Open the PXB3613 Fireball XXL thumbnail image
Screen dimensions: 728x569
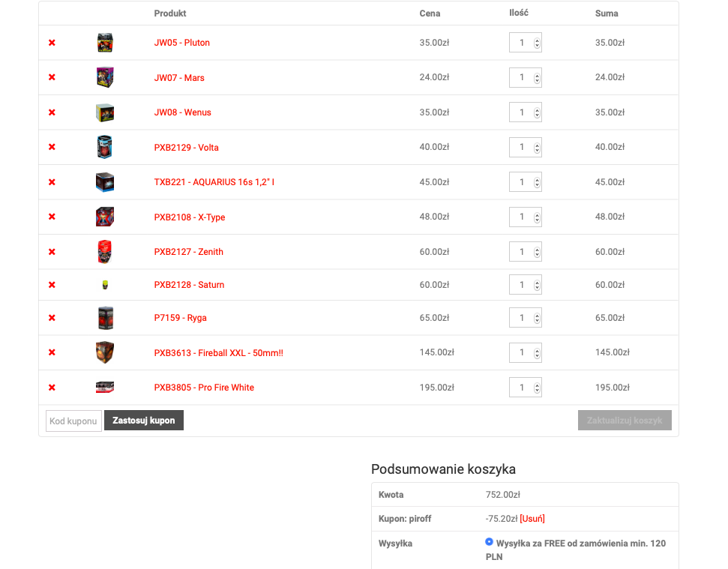(105, 352)
